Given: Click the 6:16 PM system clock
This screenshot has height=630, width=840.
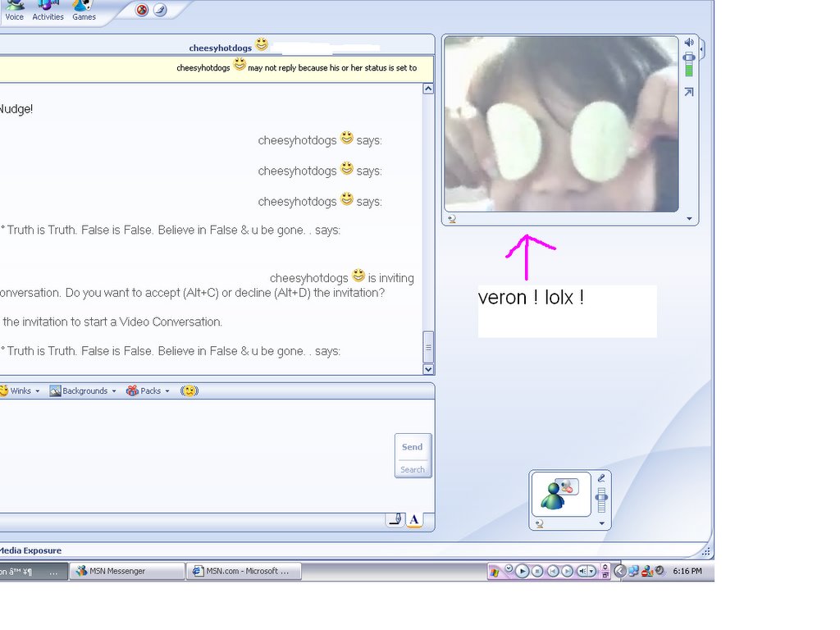Looking at the screenshot, I should (687, 571).
